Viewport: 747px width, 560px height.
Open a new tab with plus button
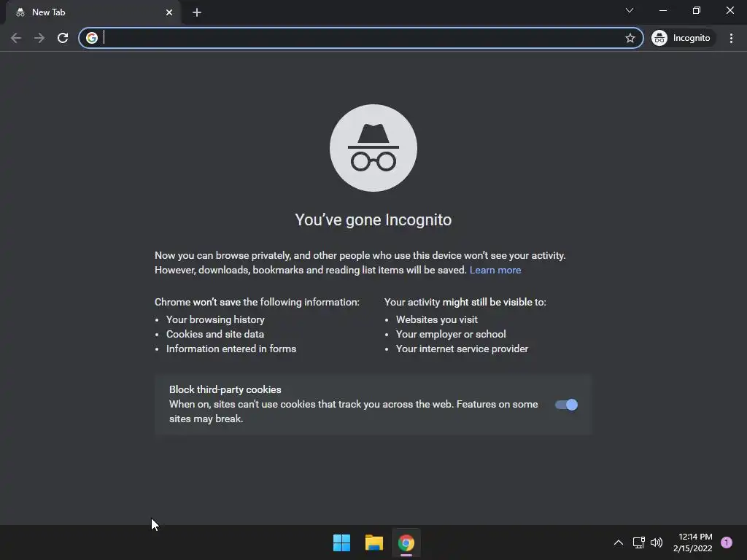pos(197,12)
